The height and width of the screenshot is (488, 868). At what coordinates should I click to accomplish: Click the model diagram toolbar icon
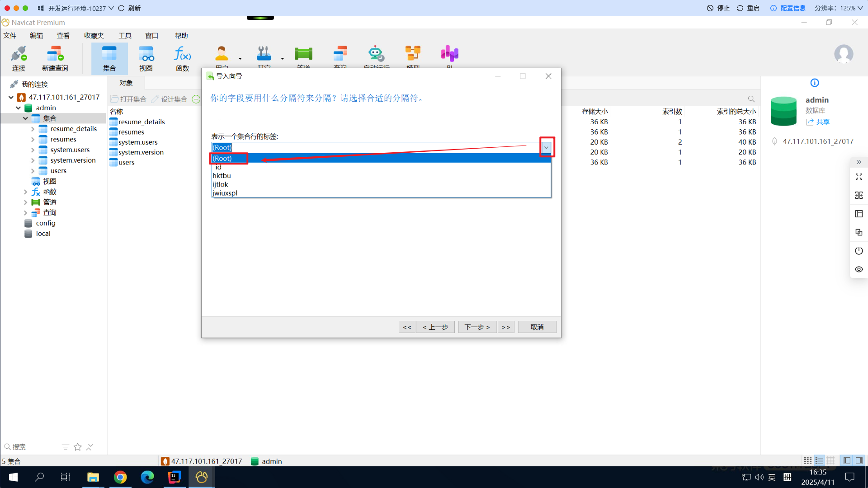[413, 54]
